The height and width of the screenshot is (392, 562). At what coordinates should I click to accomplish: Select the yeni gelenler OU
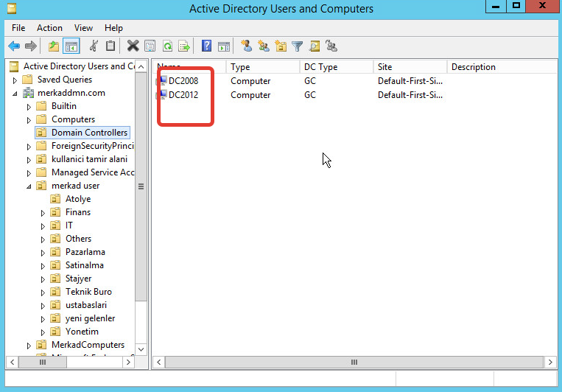(x=90, y=318)
